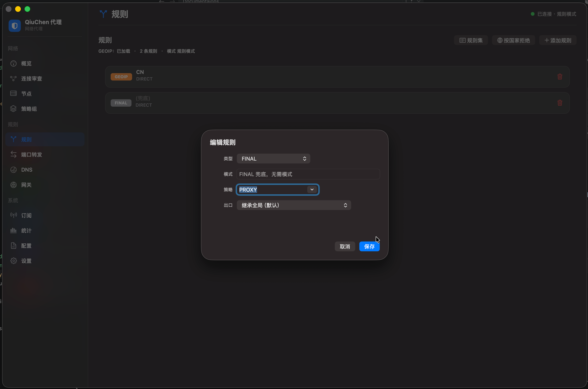588x389 pixels.
Task: Open the 概览 overview icon in sidebar
Action: pyautogui.click(x=13, y=64)
